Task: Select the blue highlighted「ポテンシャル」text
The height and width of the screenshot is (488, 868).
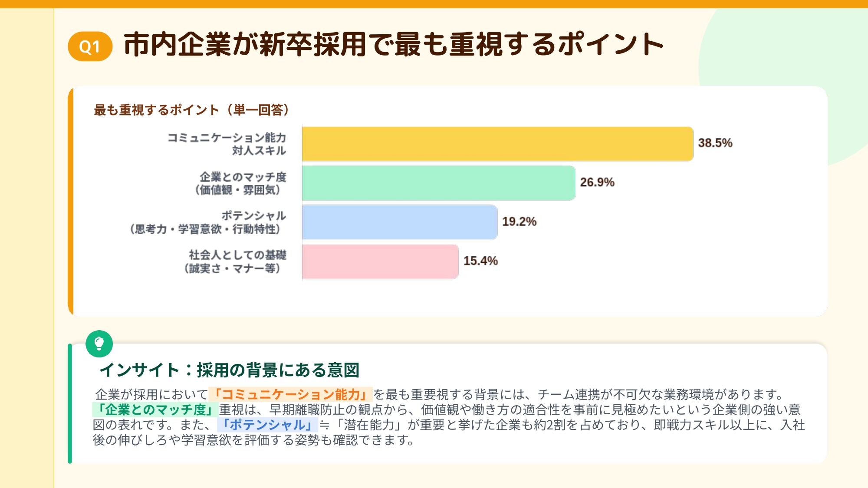Action: click(x=267, y=425)
